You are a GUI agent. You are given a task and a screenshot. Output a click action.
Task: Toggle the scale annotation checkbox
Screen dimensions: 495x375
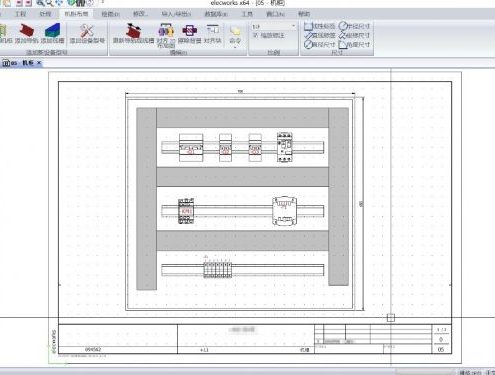[x=256, y=35]
